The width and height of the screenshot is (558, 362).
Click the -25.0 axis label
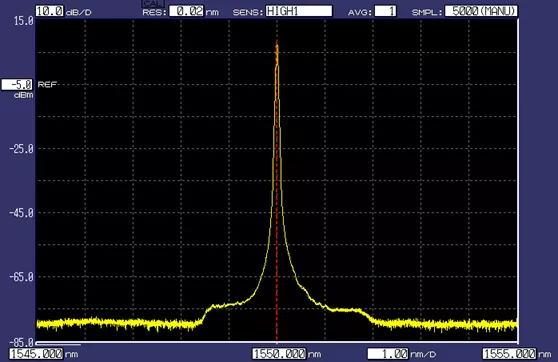click(x=21, y=149)
